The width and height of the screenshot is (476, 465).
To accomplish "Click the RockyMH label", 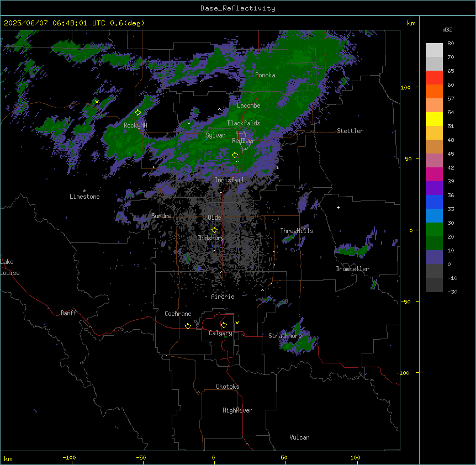I will pyautogui.click(x=135, y=125).
